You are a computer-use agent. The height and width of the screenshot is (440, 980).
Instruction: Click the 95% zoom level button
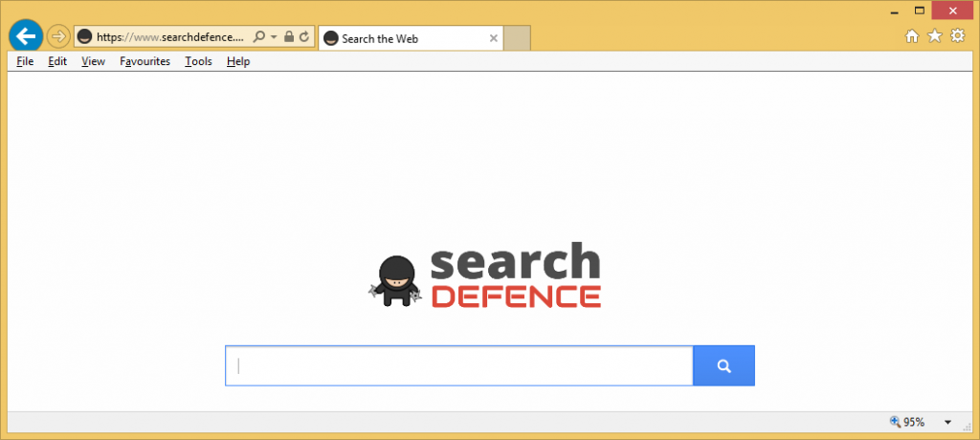908,422
